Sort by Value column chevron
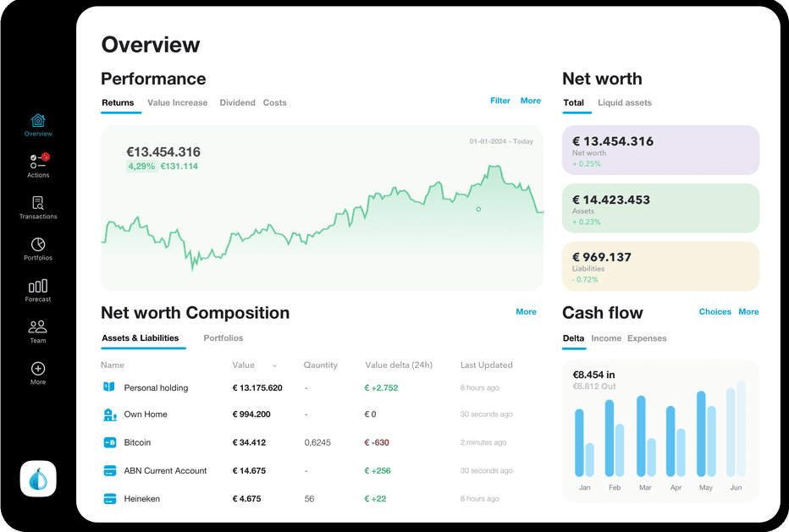 click(x=274, y=365)
